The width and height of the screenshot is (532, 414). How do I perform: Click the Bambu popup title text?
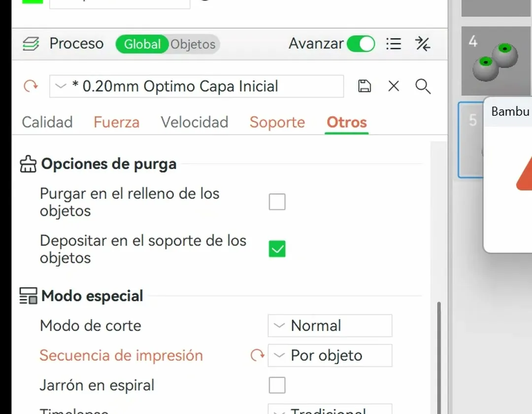pyautogui.click(x=511, y=111)
